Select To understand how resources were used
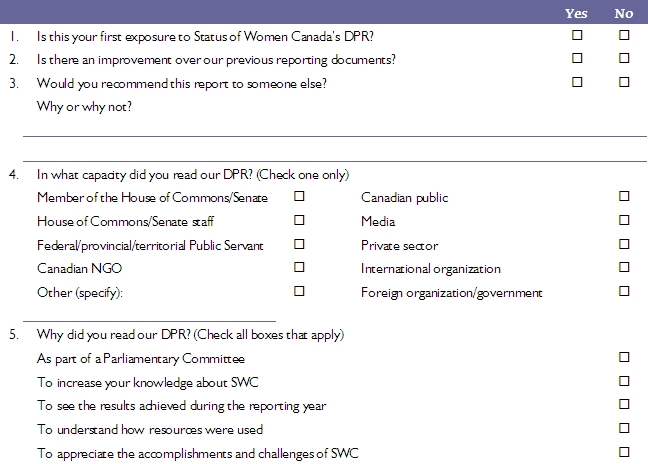The image size is (648, 464). coord(624,428)
